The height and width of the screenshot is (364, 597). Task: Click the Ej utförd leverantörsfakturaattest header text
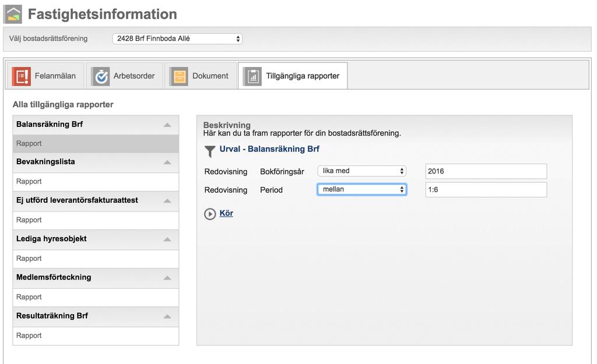coord(77,200)
